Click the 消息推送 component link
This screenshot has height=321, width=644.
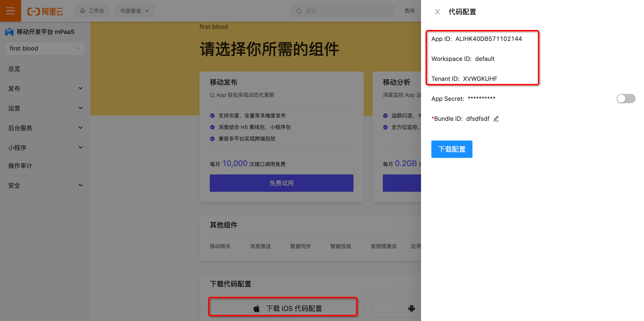tap(260, 246)
